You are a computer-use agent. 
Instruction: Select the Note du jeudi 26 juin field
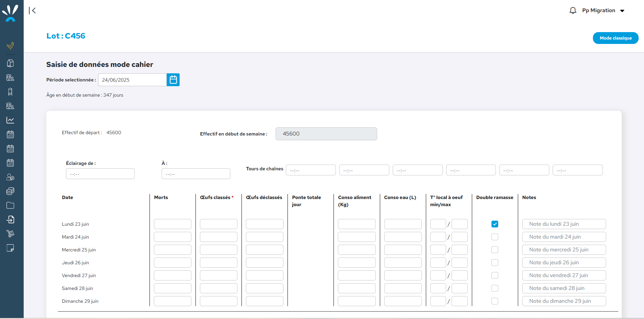click(x=564, y=263)
